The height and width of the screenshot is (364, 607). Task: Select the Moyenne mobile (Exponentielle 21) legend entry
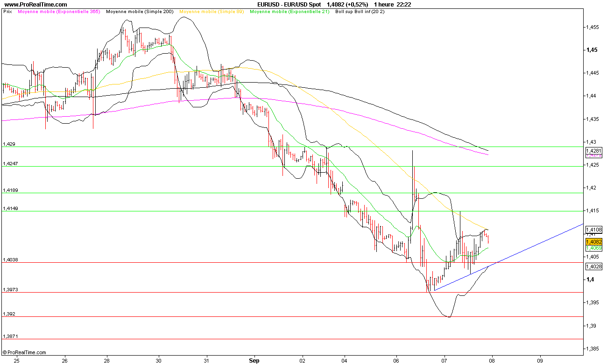290,11
